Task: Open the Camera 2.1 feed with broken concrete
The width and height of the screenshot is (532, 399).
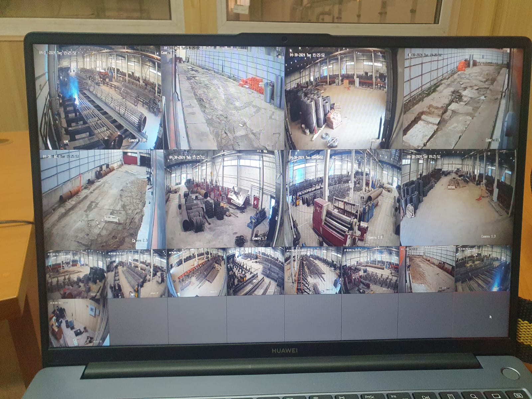Action: [x=456, y=98]
